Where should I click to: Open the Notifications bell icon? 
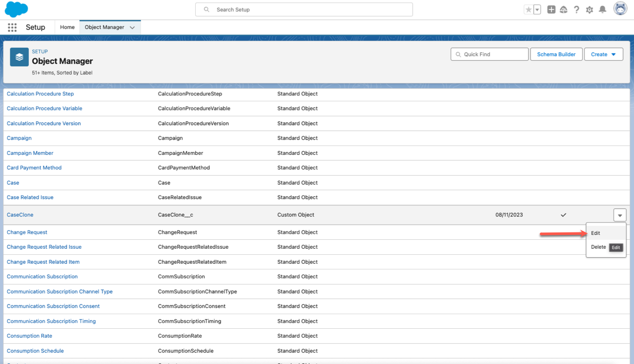pyautogui.click(x=602, y=10)
